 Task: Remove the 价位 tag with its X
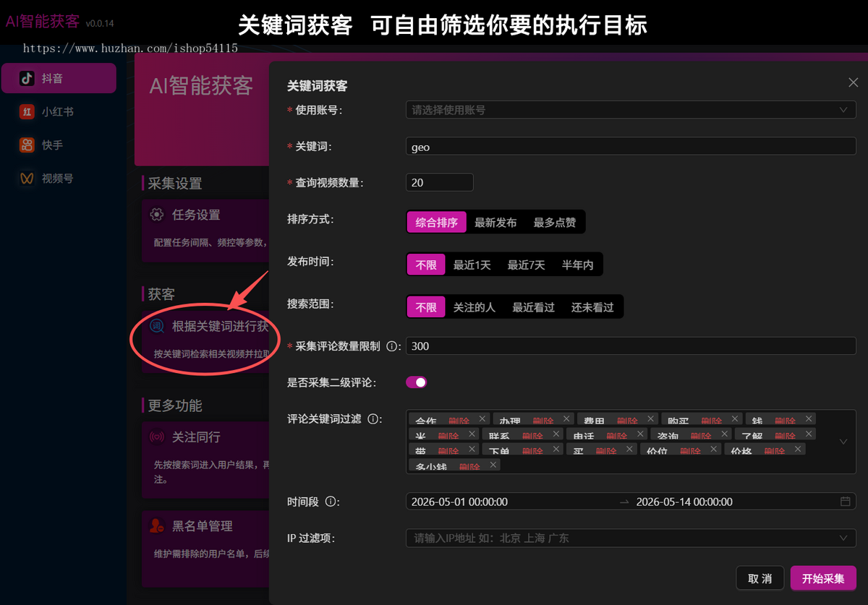click(714, 450)
